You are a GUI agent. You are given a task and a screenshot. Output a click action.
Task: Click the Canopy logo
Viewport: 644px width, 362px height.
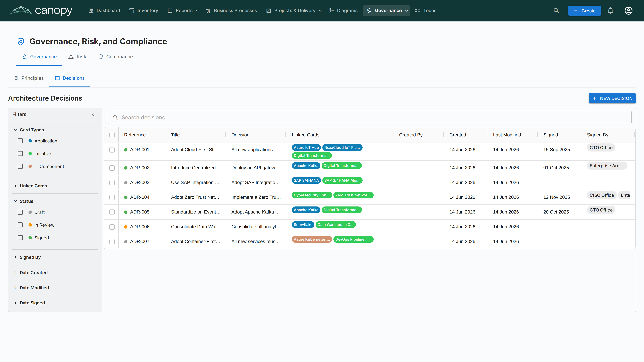pos(41,11)
